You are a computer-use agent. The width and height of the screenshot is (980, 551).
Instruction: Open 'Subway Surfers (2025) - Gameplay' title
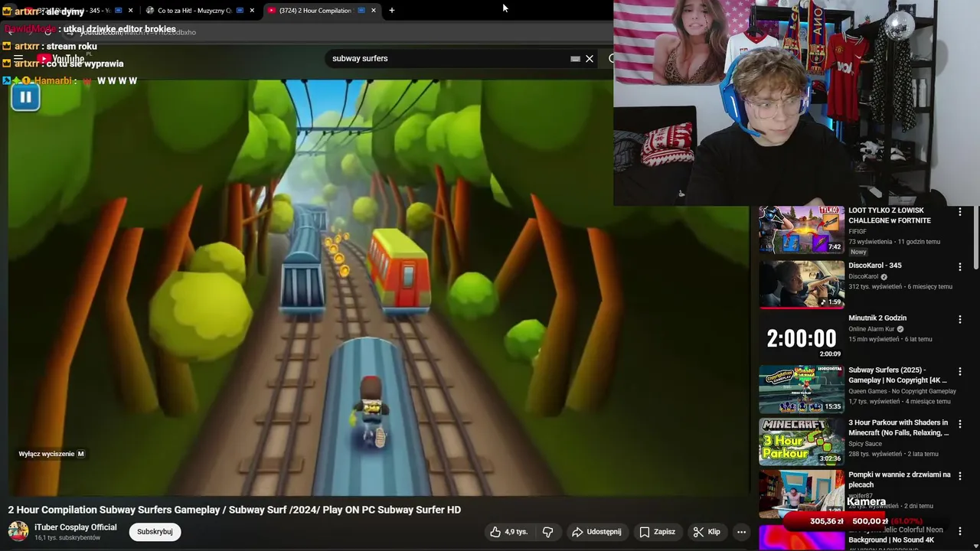(897, 375)
